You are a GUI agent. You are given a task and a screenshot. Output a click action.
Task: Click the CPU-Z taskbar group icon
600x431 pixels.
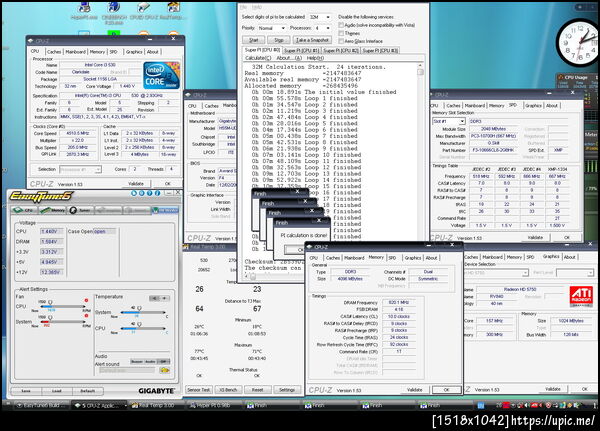pyautogui.click(x=99, y=405)
